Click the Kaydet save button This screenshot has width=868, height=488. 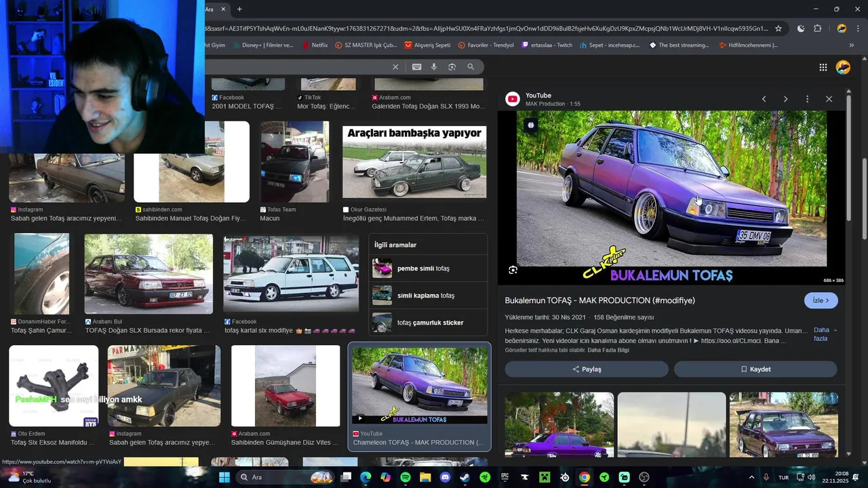tap(755, 369)
